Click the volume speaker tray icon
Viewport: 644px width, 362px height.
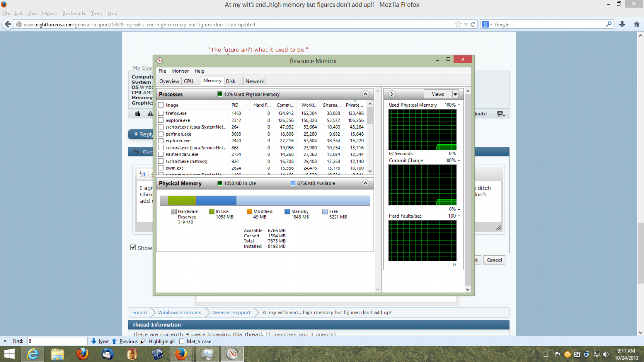606,355
